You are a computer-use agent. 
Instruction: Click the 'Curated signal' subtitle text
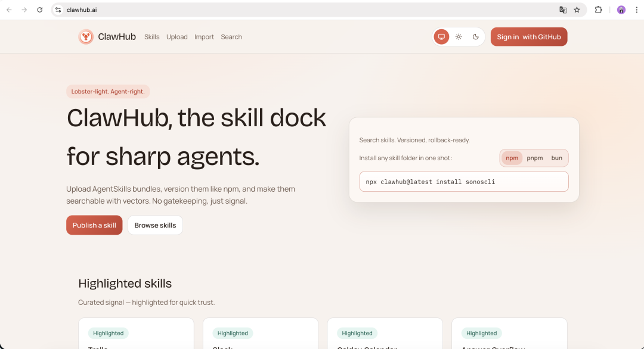[146, 302]
